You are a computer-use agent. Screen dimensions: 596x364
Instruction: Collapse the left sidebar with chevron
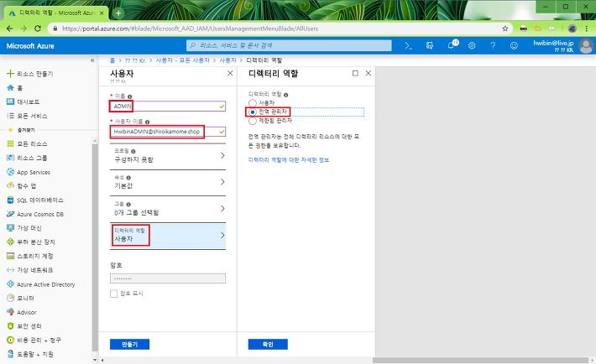[92, 60]
